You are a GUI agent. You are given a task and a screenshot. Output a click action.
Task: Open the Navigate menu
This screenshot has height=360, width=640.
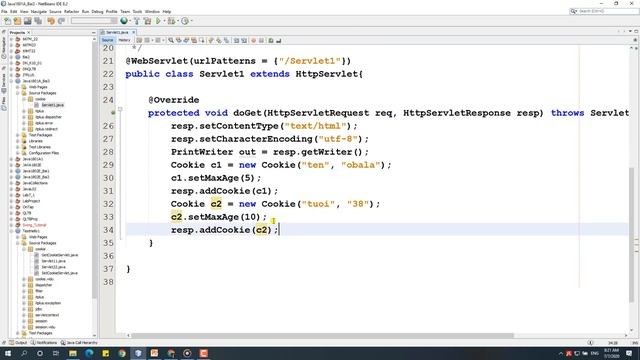pyautogui.click(x=39, y=11)
